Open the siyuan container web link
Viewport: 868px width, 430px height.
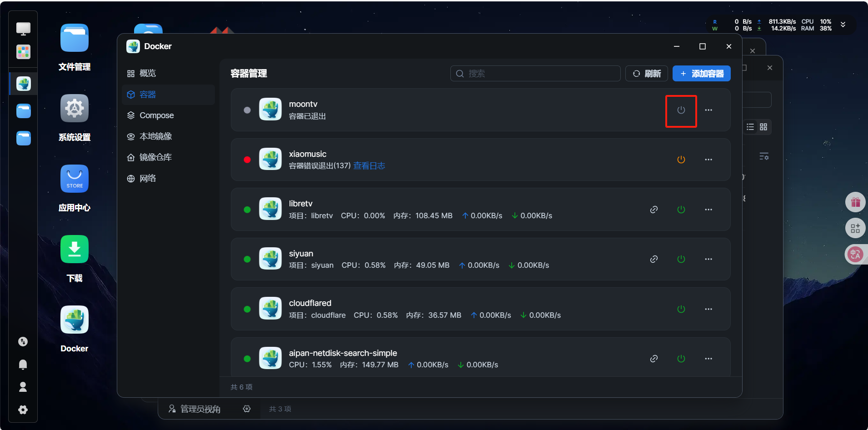click(654, 259)
